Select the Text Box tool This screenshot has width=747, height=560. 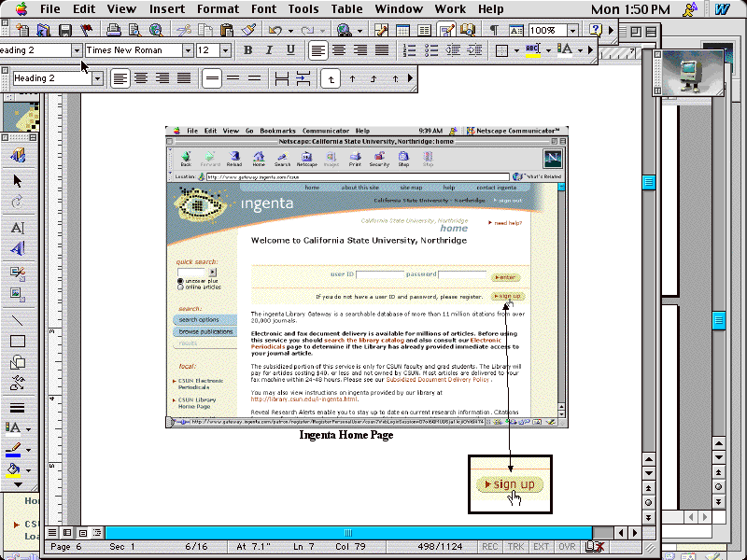click(x=18, y=228)
